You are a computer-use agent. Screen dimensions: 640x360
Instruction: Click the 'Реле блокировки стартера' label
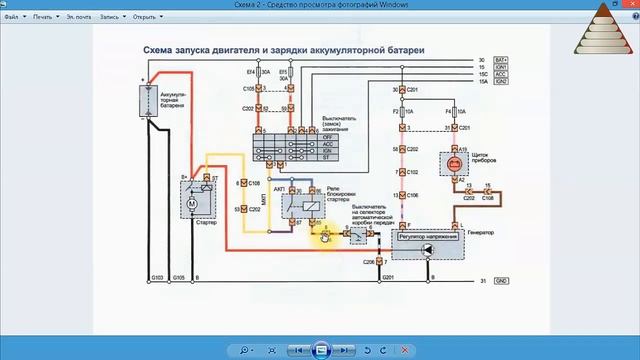coord(341,194)
